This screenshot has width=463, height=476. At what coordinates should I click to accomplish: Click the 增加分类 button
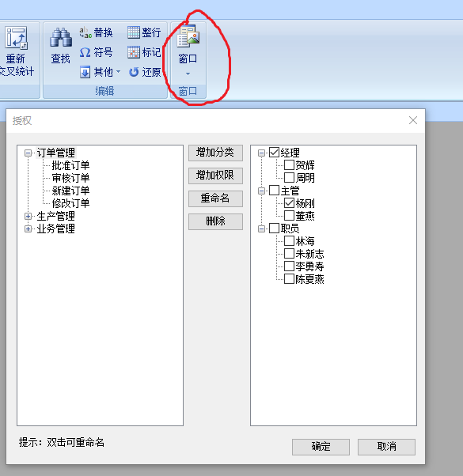tap(215, 153)
